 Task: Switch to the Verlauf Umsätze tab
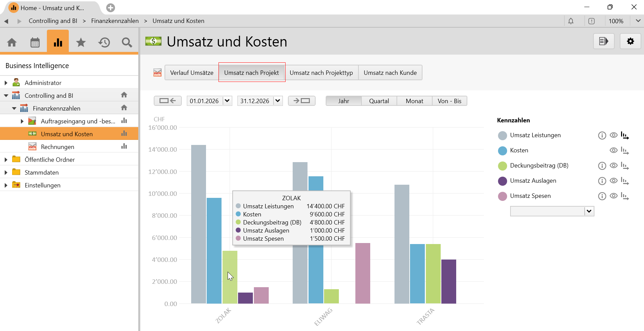pyautogui.click(x=192, y=73)
